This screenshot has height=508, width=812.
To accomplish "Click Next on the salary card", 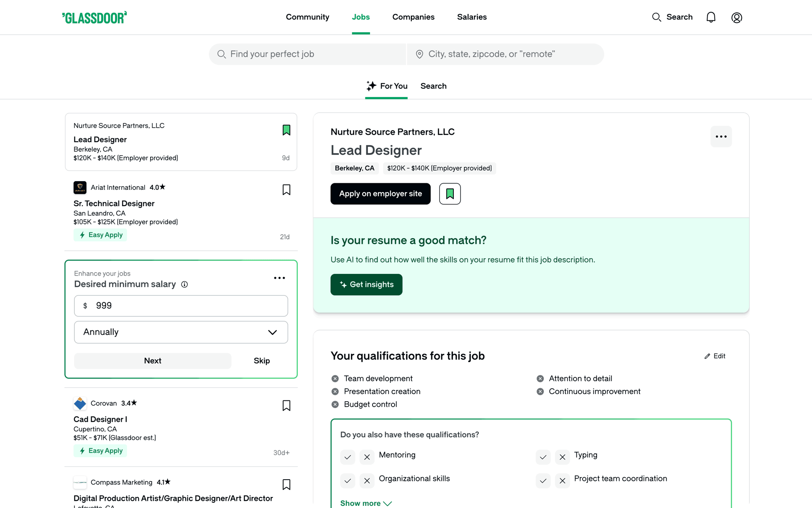I will point(153,361).
